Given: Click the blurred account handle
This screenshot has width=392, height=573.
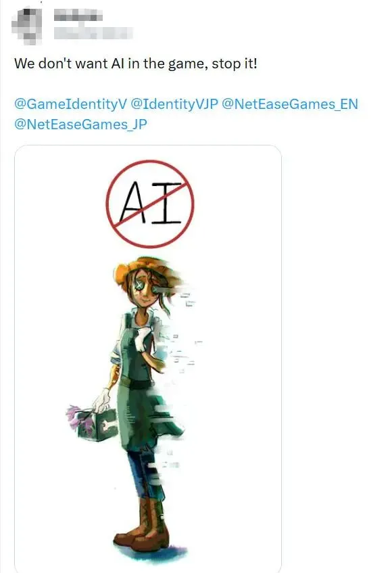Looking at the screenshot, I should [x=93, y=33].
